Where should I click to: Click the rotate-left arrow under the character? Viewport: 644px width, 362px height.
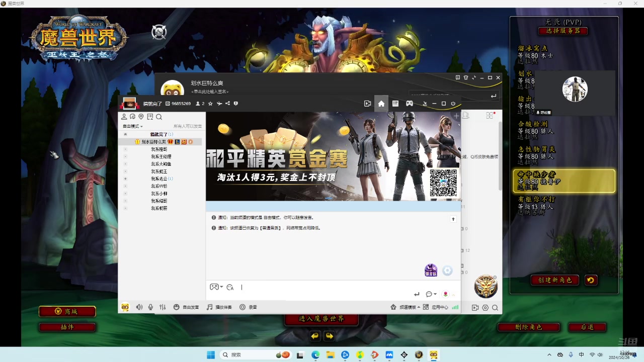click(x=315, y=336)
